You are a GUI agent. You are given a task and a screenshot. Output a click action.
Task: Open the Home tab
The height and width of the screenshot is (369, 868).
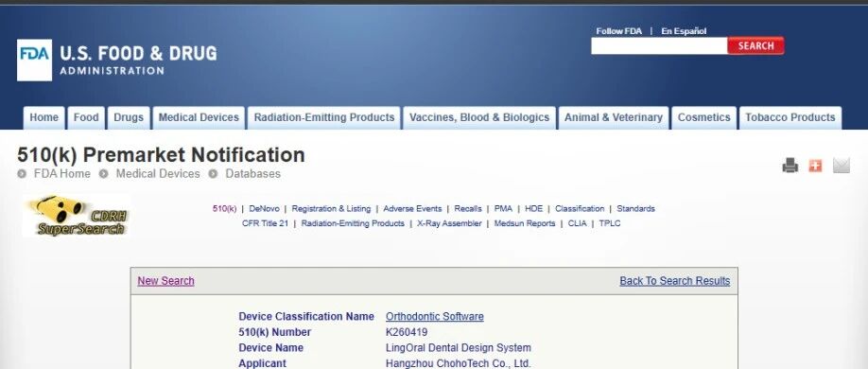click(x=43, y=118)
